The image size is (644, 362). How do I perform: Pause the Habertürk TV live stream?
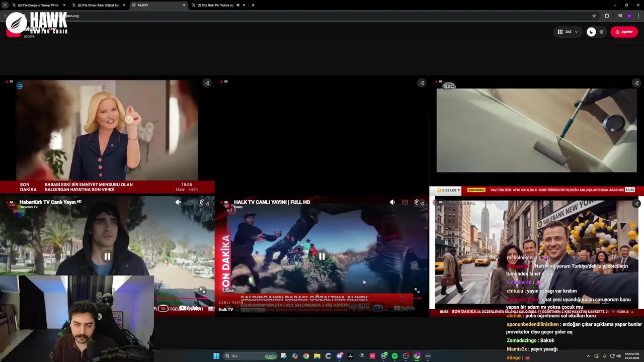pyautogui.click(x=107, y=256)
